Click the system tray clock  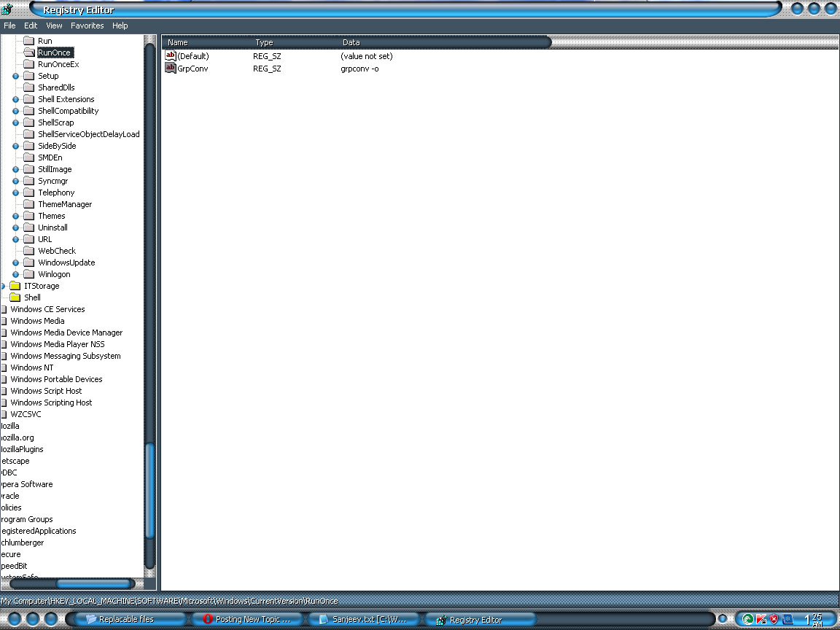[814, 619]
